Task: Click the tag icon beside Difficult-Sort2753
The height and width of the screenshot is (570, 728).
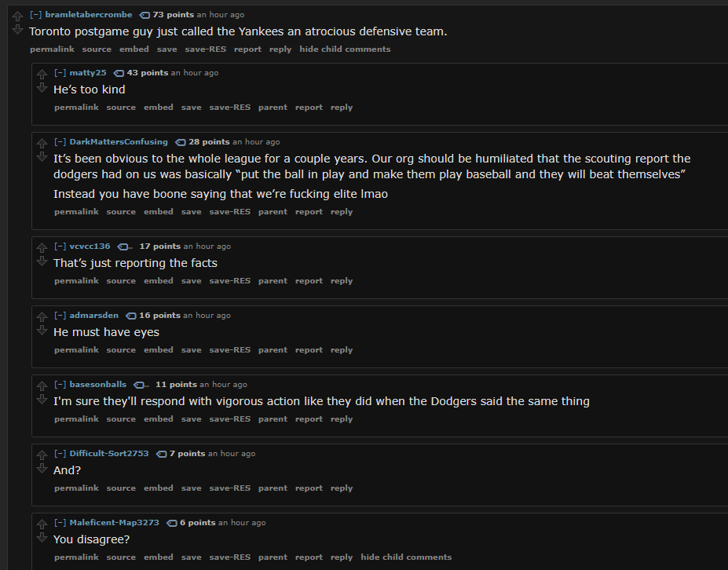Action: 161,454
